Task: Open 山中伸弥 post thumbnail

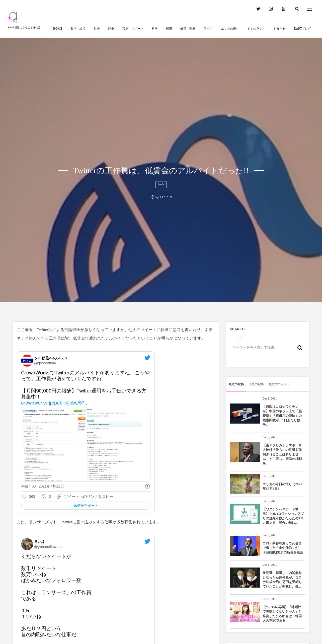Action: (245, 546)
